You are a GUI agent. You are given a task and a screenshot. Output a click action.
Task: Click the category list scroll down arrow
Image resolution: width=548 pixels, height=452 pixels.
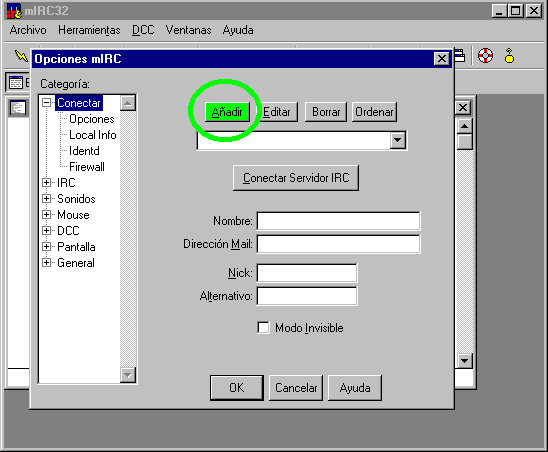[x=128, y=375]
